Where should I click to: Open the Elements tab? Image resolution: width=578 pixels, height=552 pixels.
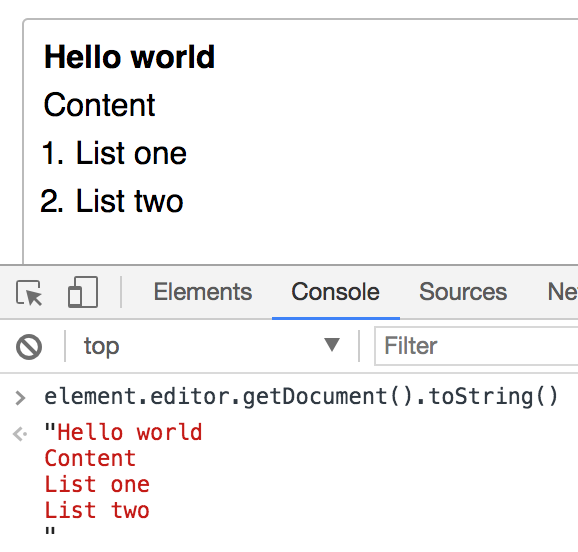(203, 292)
